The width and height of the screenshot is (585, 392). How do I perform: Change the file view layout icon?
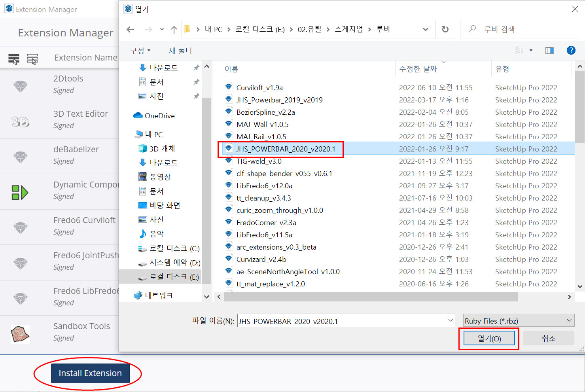[519, 50]
